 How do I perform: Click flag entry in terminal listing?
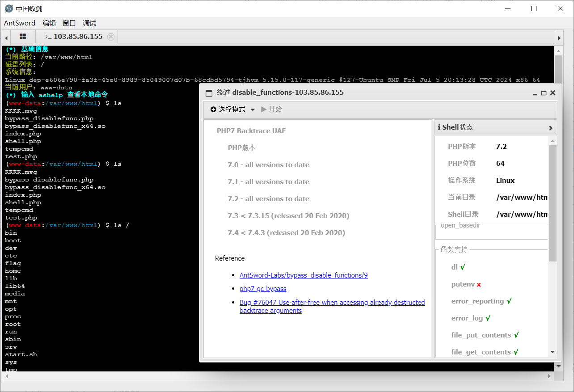(x=13, y=263)
